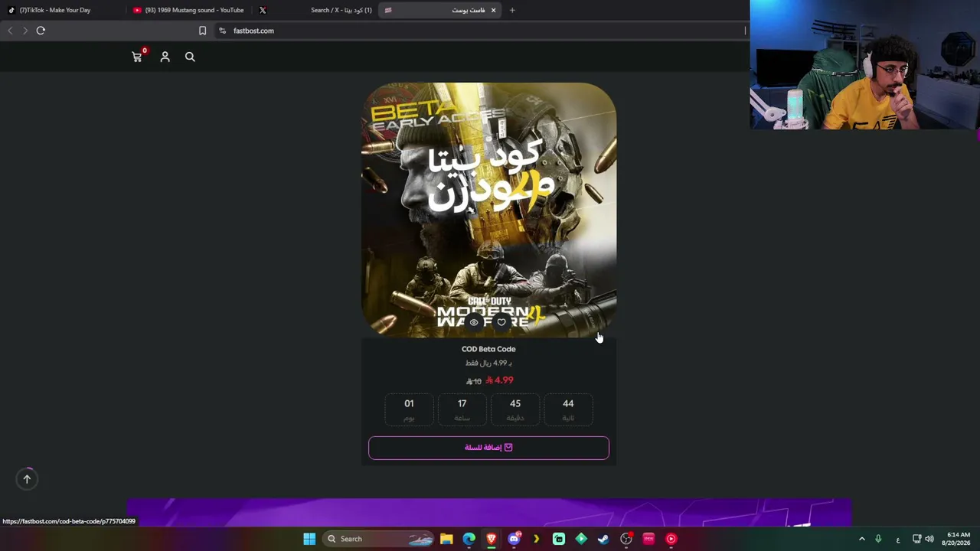Click the countdown seconds box showing 44
The width and height of the screenshot is (980, 551).
coord(568,409)
